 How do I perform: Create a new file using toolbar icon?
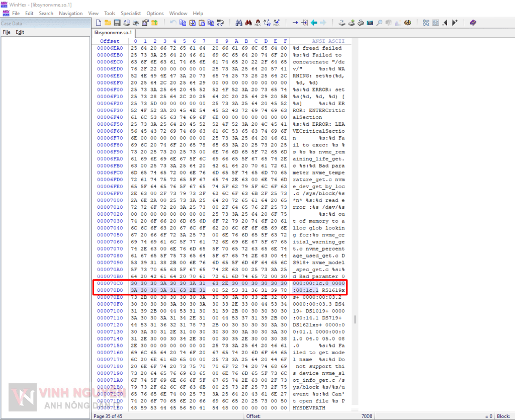click(x=99, y=23)
